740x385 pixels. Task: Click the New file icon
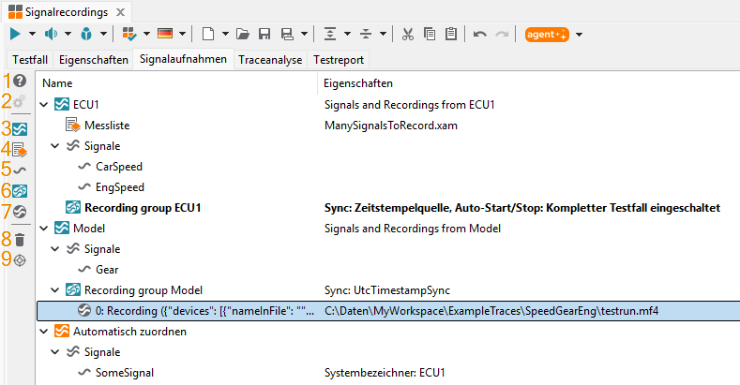point(208,34)
